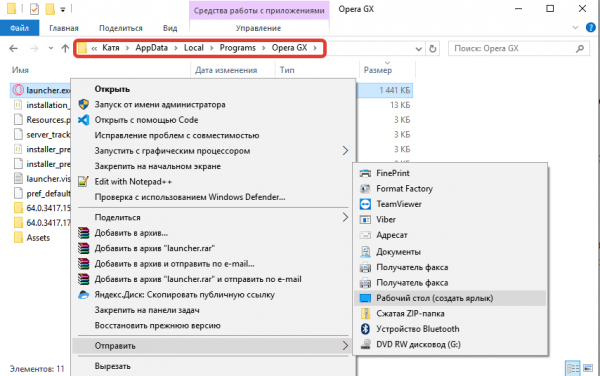This screenshot has height=376, width=600.
Task: Click the VS Code icon beside Открыть с помощью Code
Action: point(83,120)
